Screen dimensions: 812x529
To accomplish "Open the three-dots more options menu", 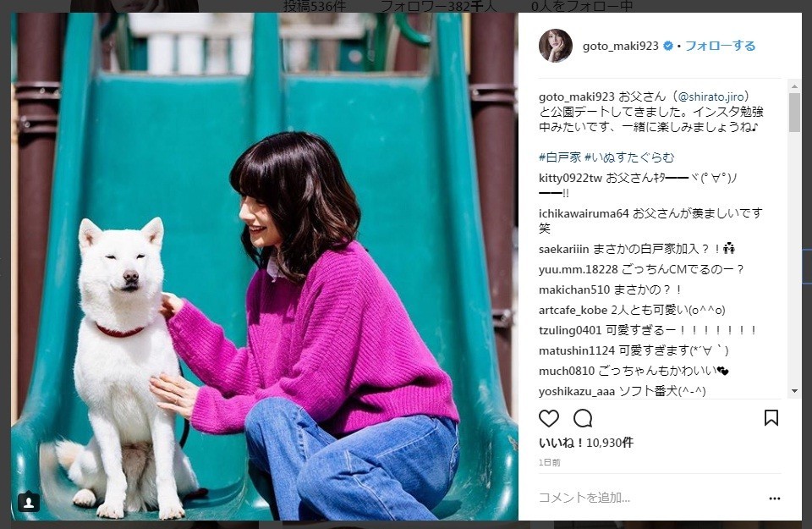I will pyautogui.click(x=775, y=499).
